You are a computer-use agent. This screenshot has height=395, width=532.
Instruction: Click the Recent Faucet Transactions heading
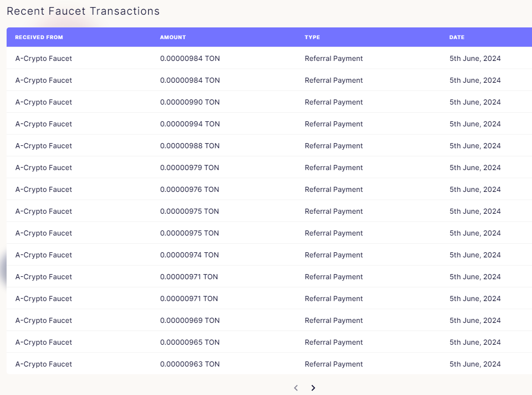pos(83,11)
